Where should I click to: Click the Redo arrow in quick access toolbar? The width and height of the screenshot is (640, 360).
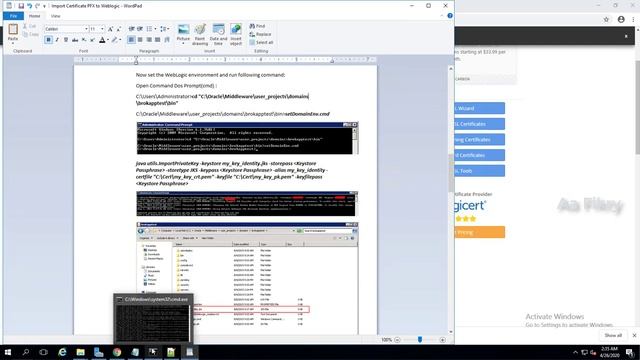tap(38, 6)
